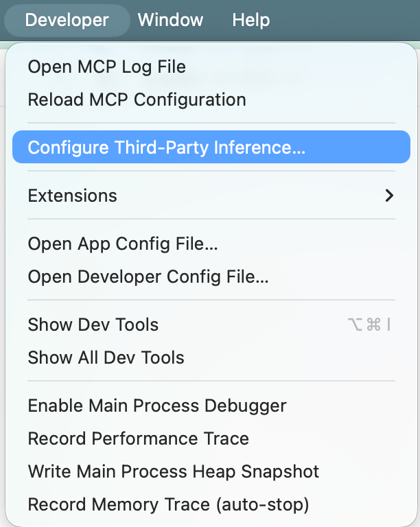
Task: Open MCP Log File
Action: [x=106, y=67]
